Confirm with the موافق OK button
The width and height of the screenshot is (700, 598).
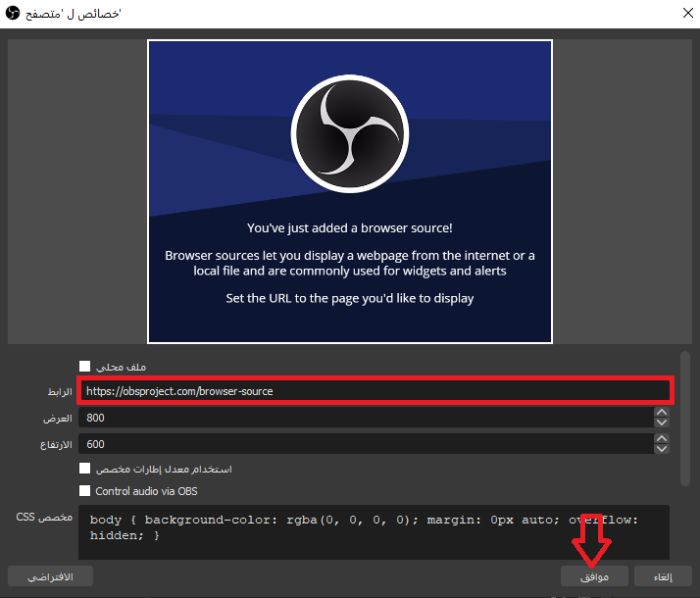pyautogui.click(x=594, y=576)
